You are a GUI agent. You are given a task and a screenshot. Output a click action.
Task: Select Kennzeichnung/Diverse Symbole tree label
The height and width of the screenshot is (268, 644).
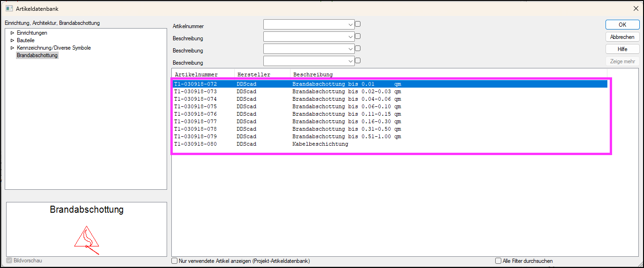coord(54,48)
